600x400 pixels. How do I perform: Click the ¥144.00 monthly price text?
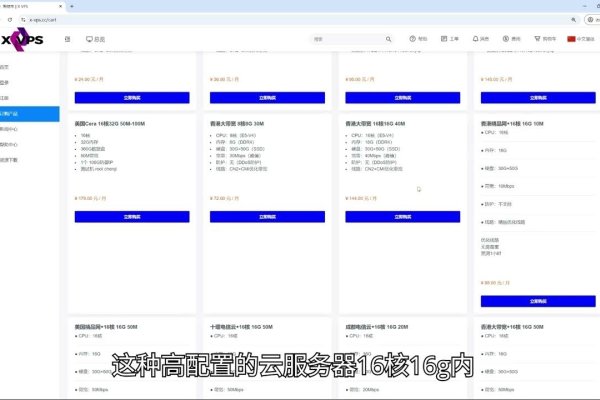[x=361, y=198]
